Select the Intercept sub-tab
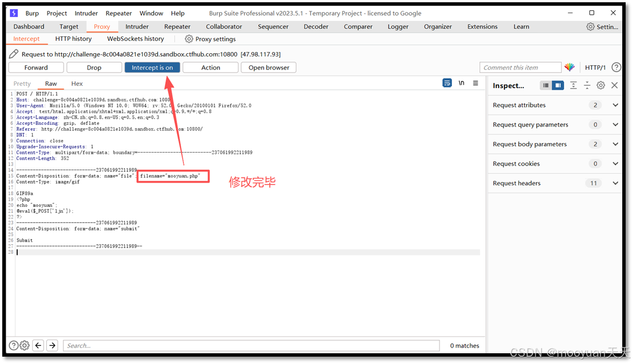633x364 pixels. (27, 39)
